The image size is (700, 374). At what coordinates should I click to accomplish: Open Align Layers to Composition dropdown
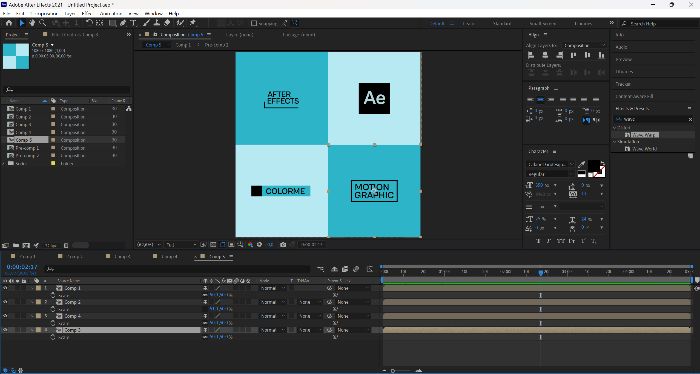pos(584,46)
